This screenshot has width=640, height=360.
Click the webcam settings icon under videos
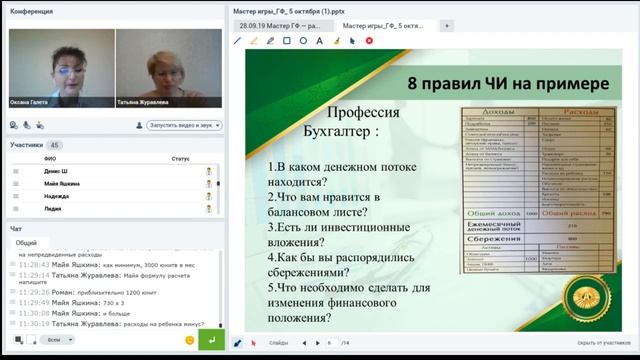tap(13, 125)
